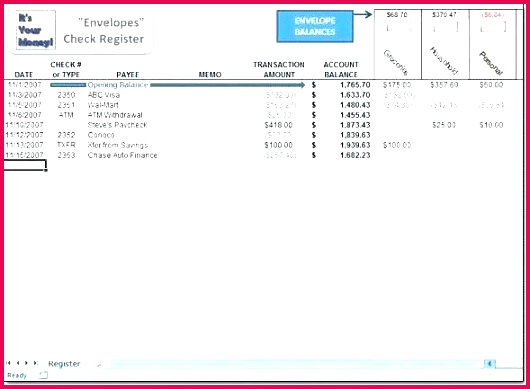530x389 pixels.
Task: Click the Ready status bar indicator
Action: (17, 375)
